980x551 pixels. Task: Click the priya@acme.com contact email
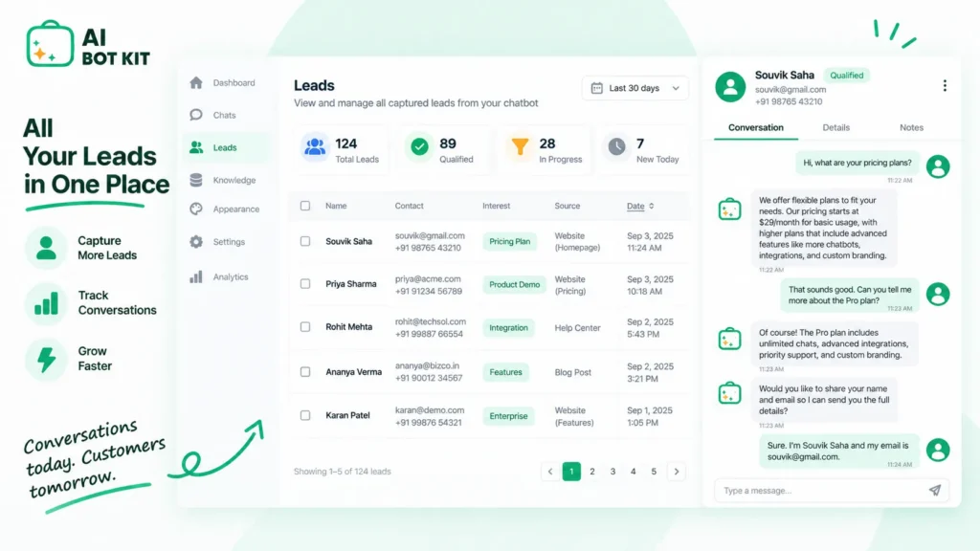[x=428, y=279]
